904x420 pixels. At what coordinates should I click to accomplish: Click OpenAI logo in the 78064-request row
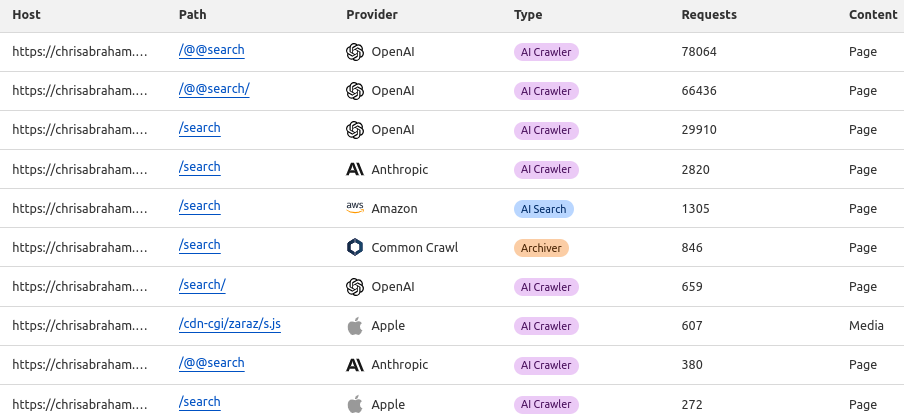(x=354, y=52)
